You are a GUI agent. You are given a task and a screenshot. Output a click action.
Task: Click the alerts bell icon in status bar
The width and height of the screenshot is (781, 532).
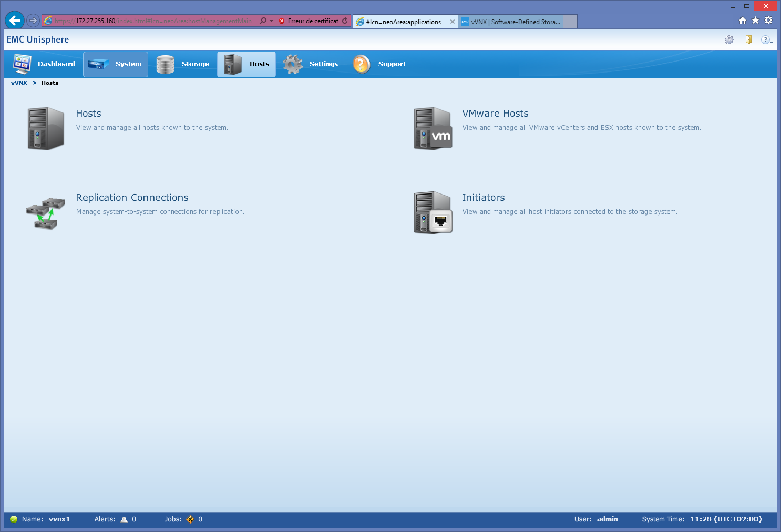pos(124,519)
